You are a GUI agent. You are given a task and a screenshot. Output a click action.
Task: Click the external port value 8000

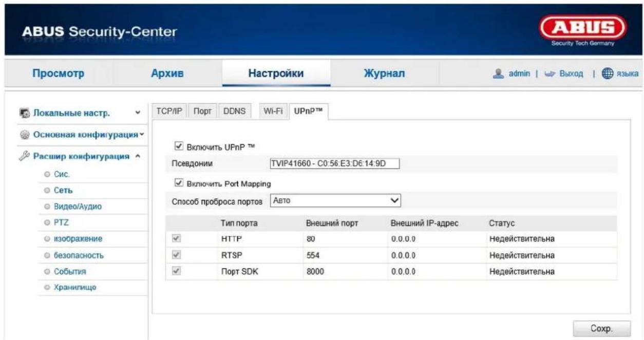tap(315, 271)
